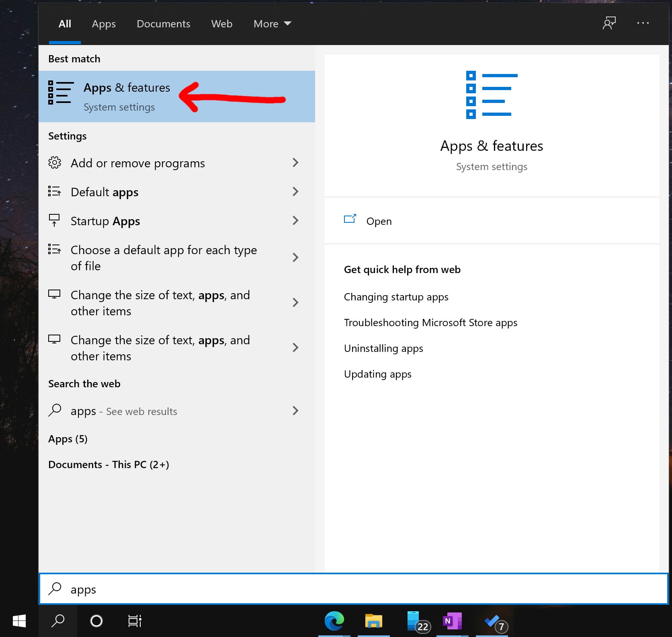Screen dimensions: 672x637
Task: Open the ellipsis options menu
Action: (643, 23)
